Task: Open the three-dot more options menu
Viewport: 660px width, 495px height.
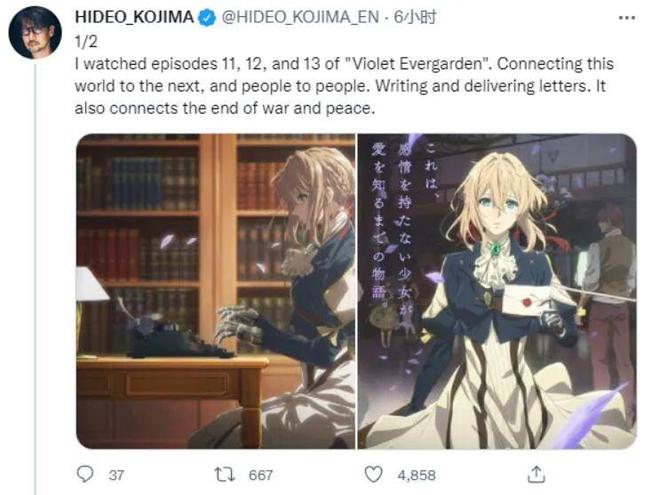Action: tap(627, 18)
